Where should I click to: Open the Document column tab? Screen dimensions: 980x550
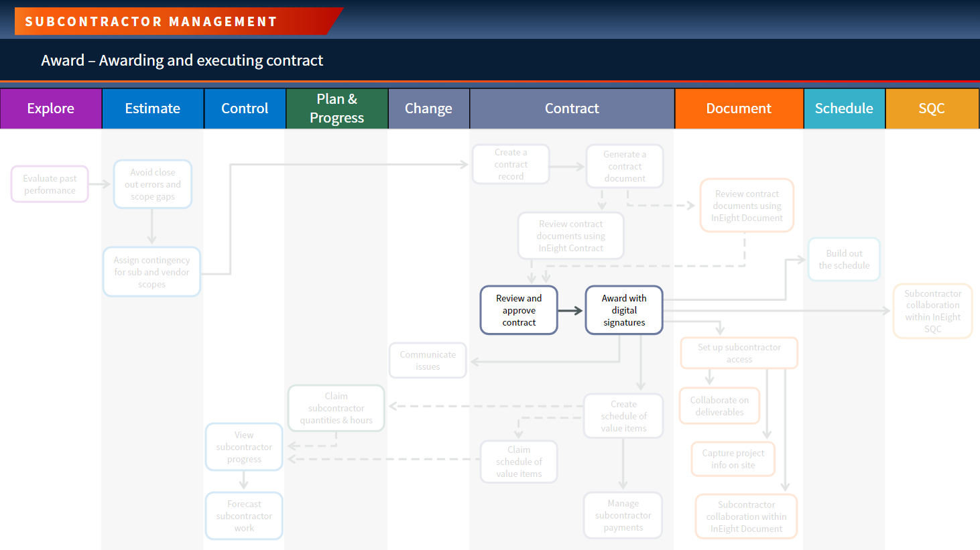coord(739,109)
